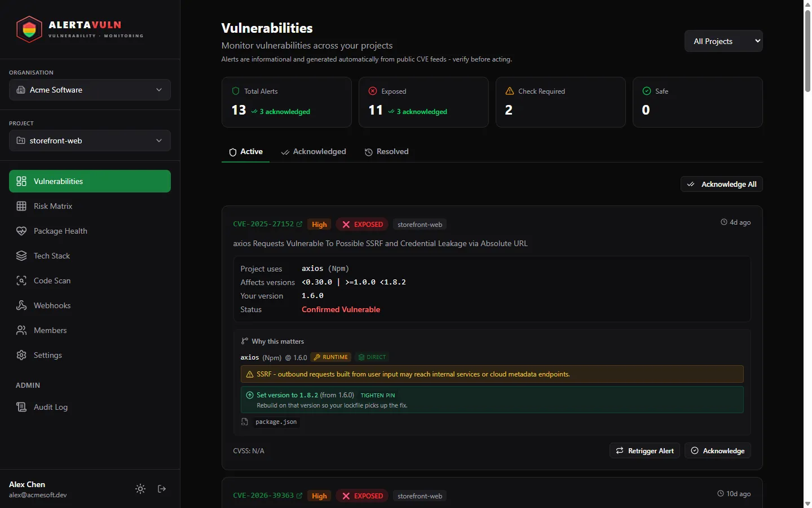Image resolution: width=812 pixels, height=508 pixels.
Task: Toggle light/dark theme sun icon
Action: point(140,489)
